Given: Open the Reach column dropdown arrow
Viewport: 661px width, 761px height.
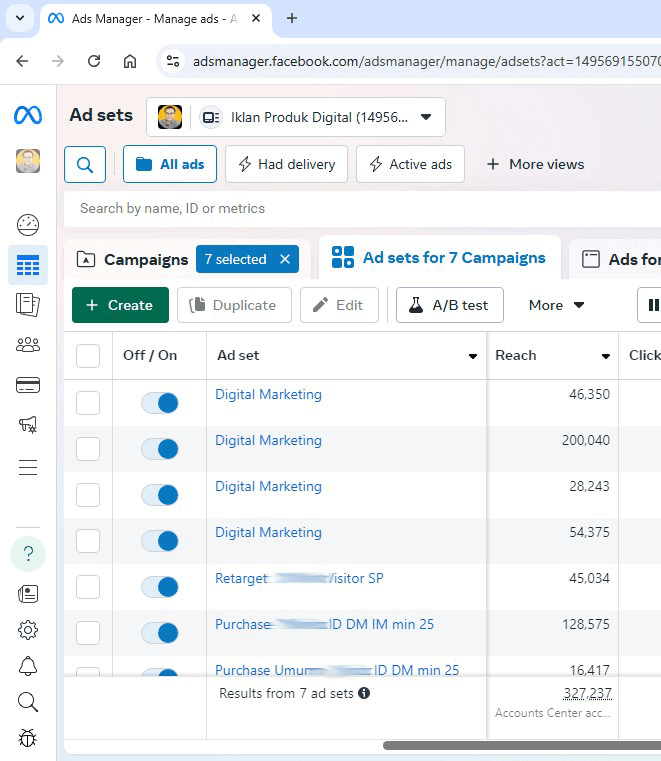Looking at the screenshot, I should coord(606,356).
